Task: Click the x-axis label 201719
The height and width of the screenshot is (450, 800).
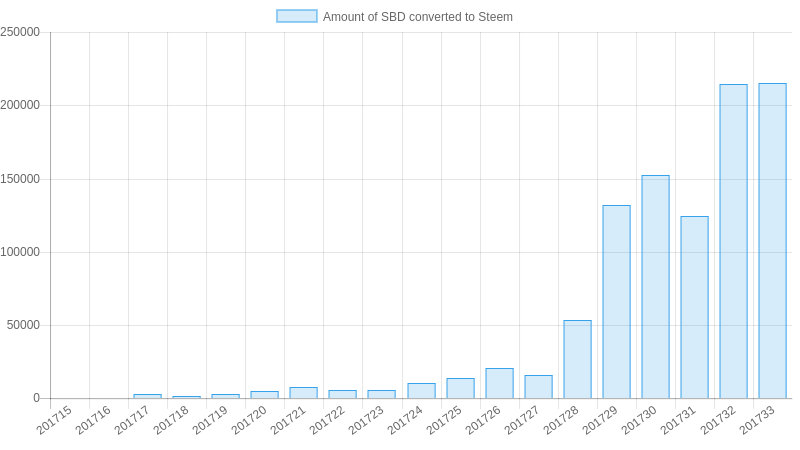Action: coord(210,420)
